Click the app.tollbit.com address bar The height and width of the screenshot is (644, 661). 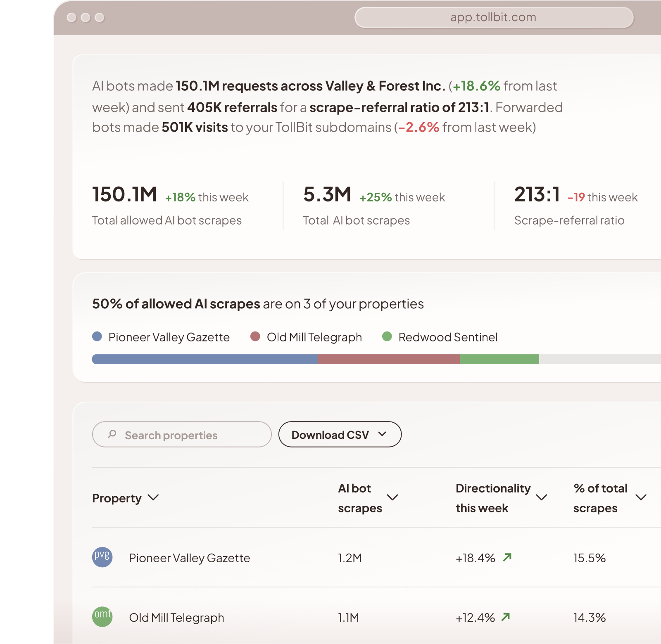pyautogui.click(x=494, y=17)
